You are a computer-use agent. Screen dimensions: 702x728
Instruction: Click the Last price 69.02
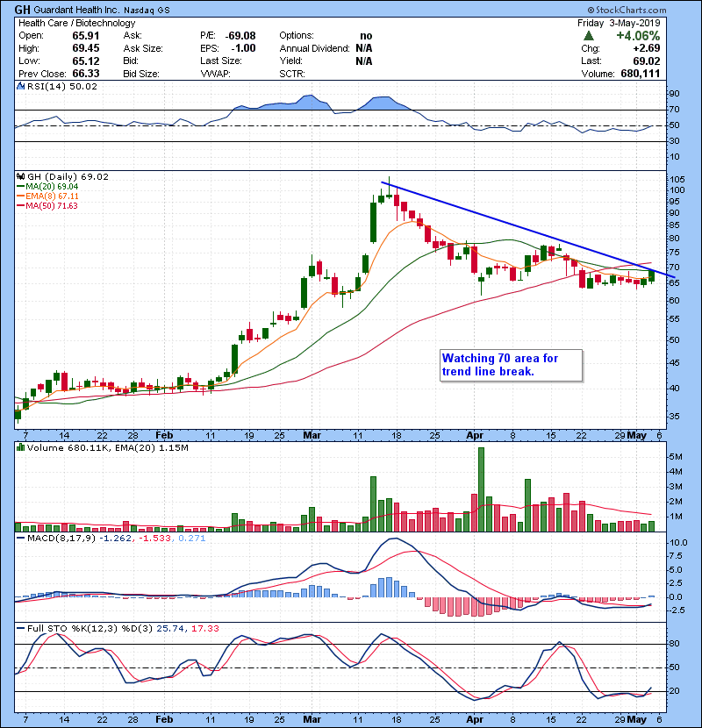[x=647, y=61]
